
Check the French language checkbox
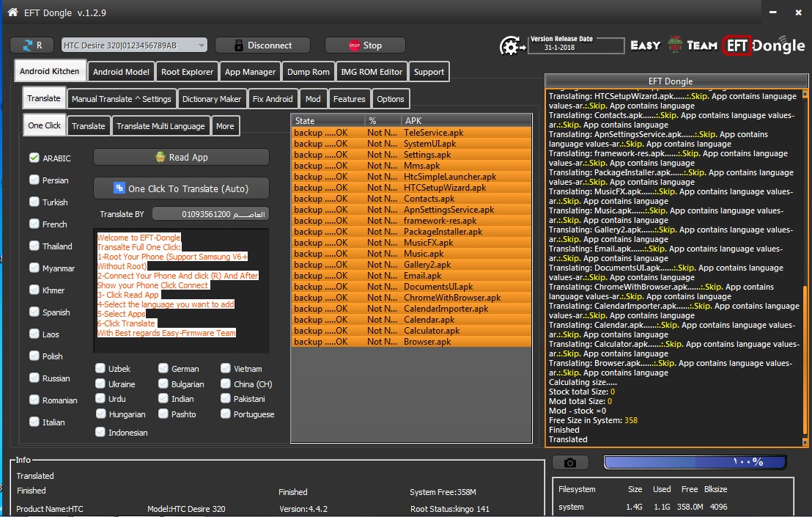click(x=34, y=224)
